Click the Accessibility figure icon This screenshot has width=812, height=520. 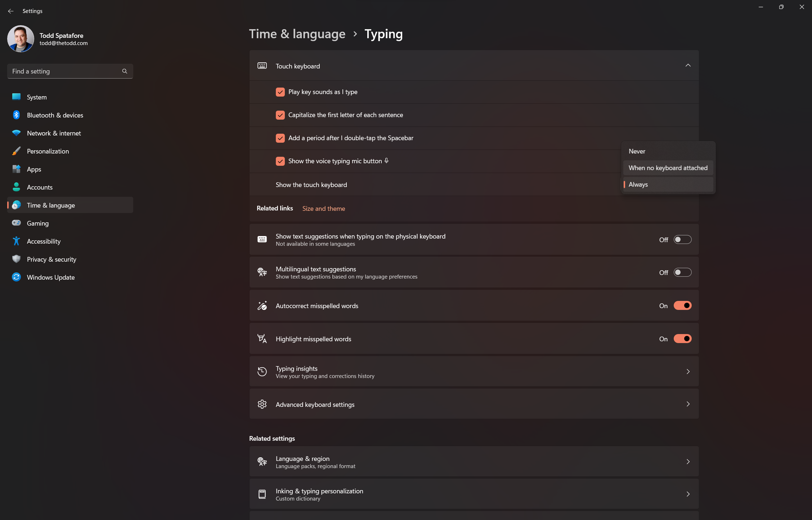16,241
